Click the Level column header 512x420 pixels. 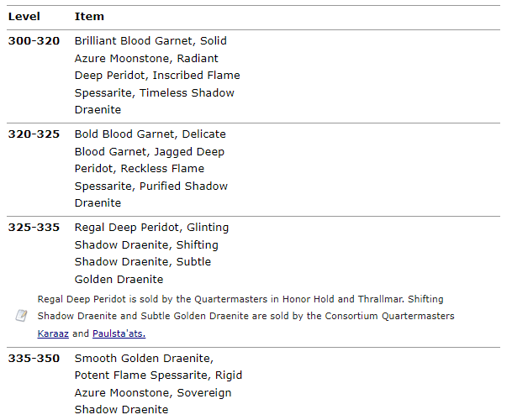(24, 17)
